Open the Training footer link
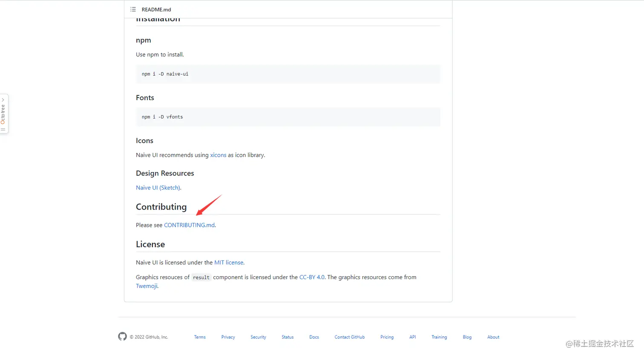The width and height of the screenshot is (644, 358). (x=439, y=337)
